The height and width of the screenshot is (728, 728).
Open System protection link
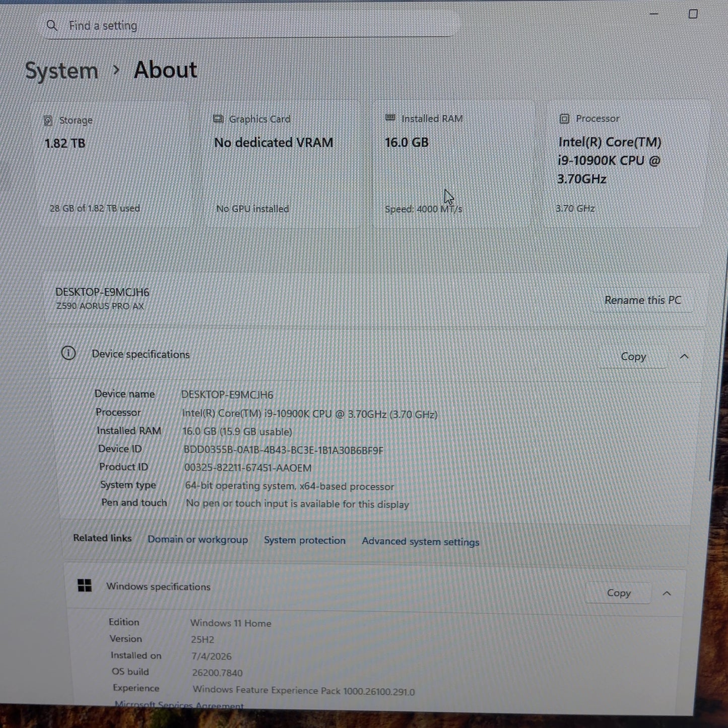tap(305, 541)
